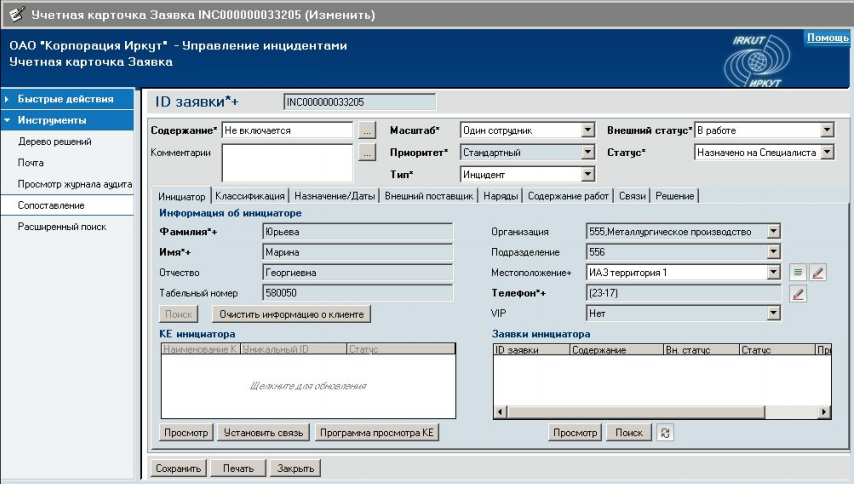Screen dimensions: 854x484
Task: Click the Табельный номер field
Action: point(357,293)
